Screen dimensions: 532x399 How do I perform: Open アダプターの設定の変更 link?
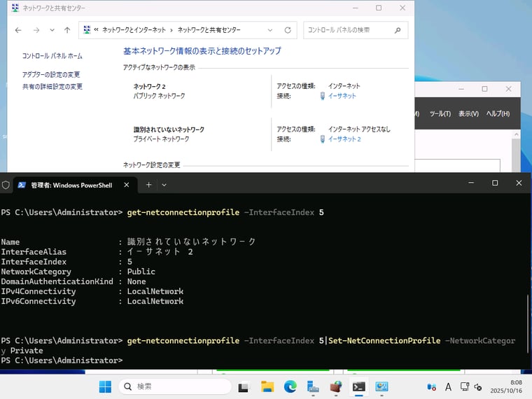51,75
